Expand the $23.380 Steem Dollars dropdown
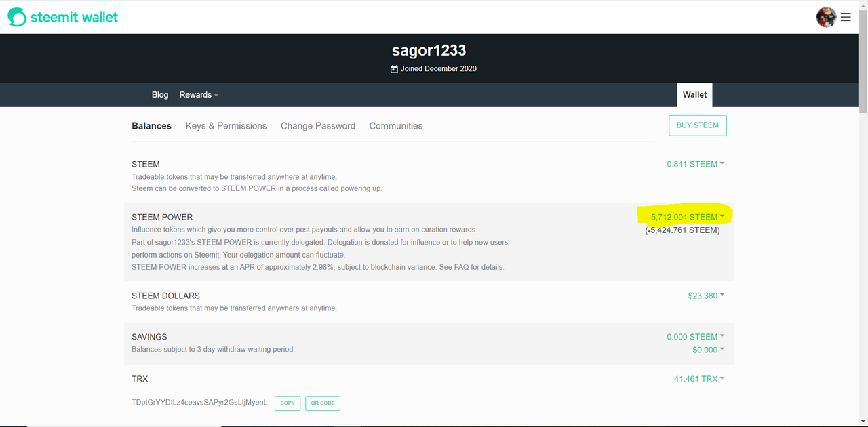 (x=706, y=296)
